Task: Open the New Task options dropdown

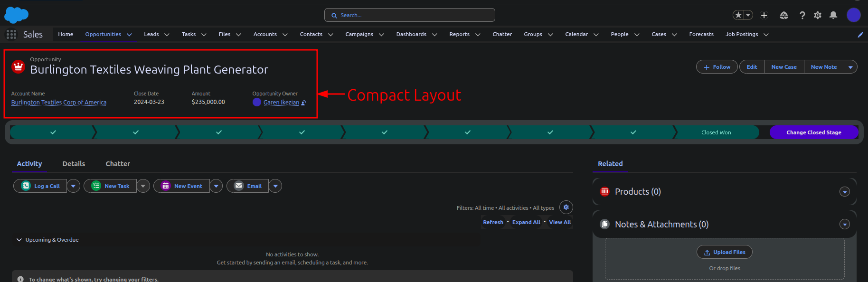Action: tap(143, 186)
